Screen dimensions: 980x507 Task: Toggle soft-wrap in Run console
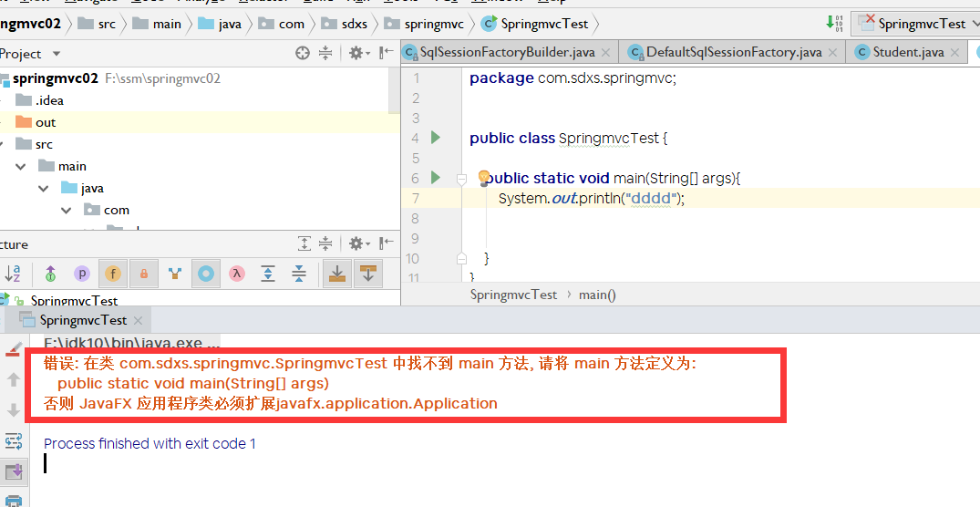[13, 441]
